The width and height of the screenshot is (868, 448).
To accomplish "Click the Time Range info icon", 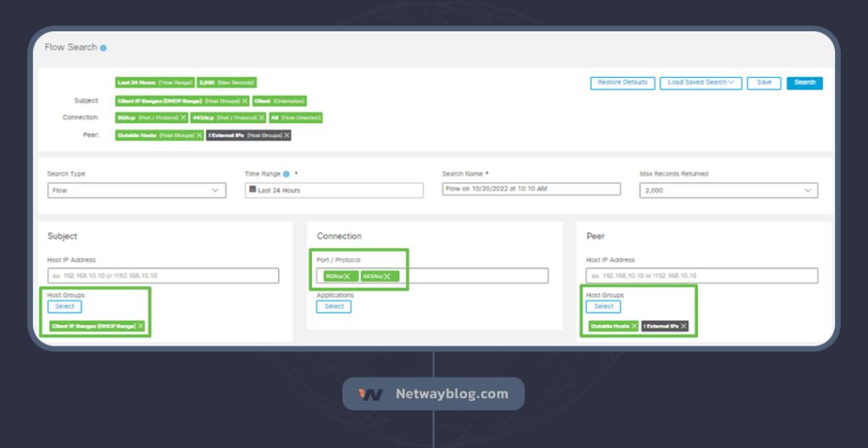I will (x=287, y=174).
